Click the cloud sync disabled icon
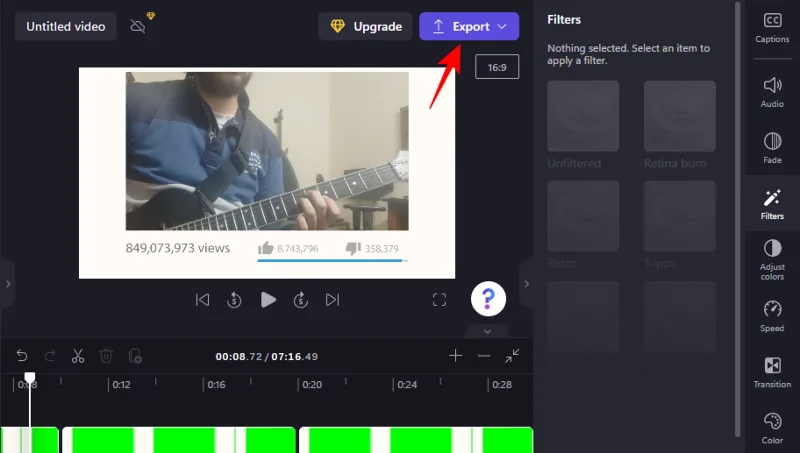The height and width of the screenshot is (453, 800). pyautogui.click(x=138, y=26)
